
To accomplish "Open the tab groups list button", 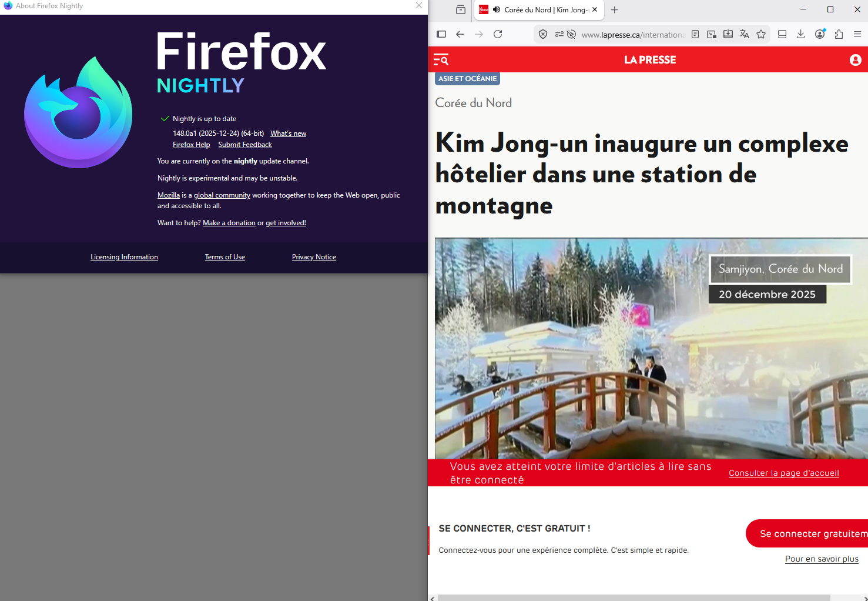I will pyautogui.click(x=461, y=9).
